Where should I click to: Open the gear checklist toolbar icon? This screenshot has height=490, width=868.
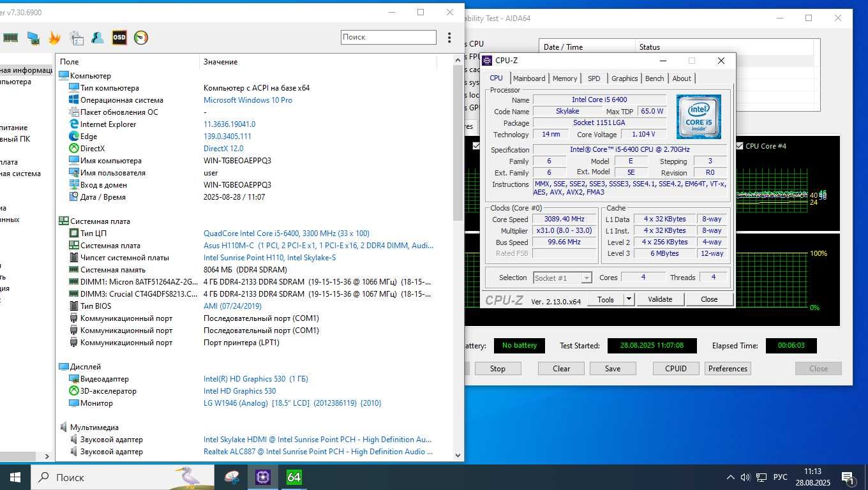point(77,38)
